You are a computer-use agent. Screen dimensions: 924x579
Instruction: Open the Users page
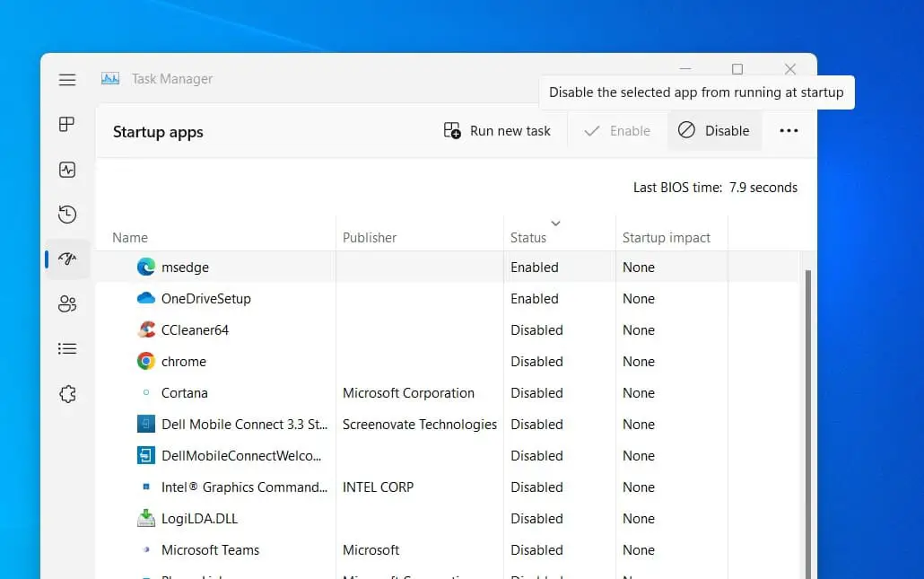(66, 303)
